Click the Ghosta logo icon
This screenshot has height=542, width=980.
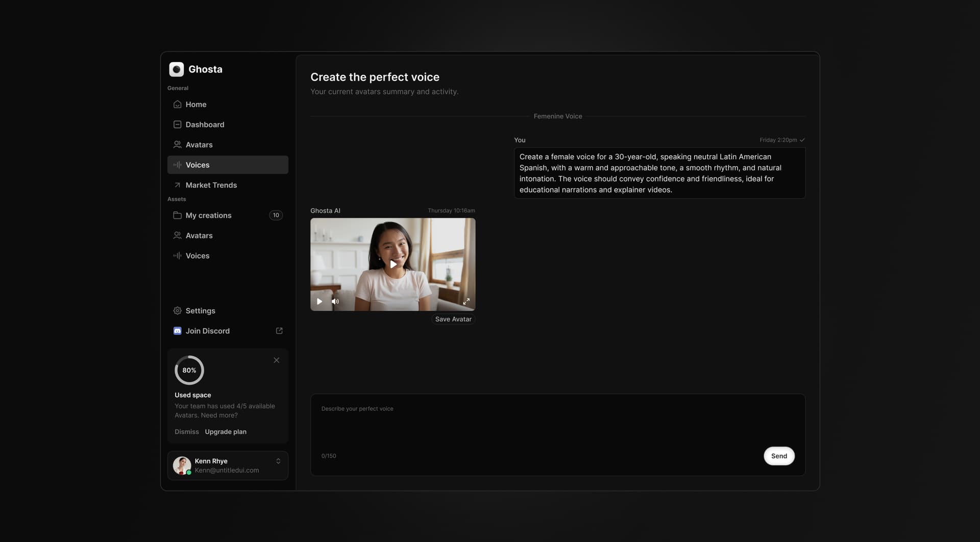tap(176, 69)
